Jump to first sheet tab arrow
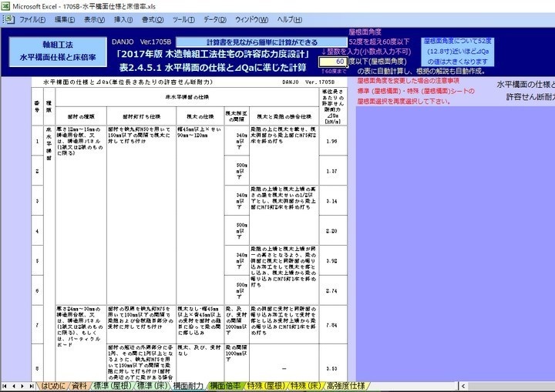The height and width of the screenshot is (392, 555). pos(5,386)
